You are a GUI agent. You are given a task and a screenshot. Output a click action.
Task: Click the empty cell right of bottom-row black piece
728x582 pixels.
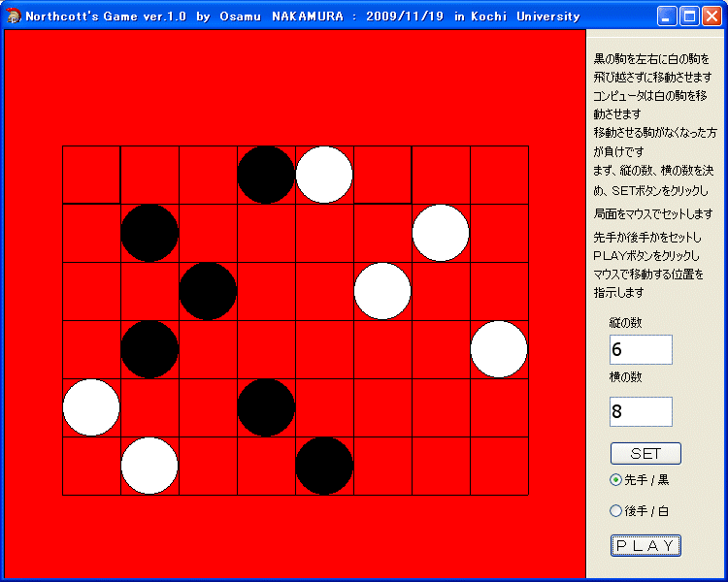(x=382, y=466)
